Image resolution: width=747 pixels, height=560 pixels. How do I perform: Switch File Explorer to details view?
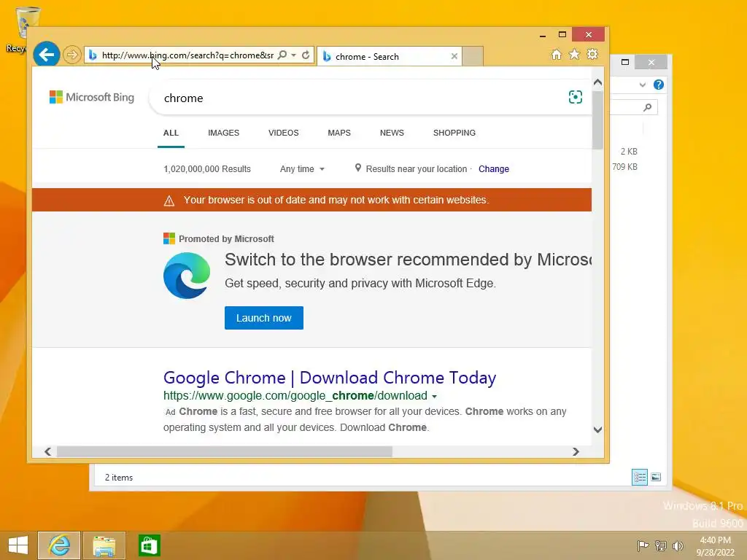coord(639,477)
